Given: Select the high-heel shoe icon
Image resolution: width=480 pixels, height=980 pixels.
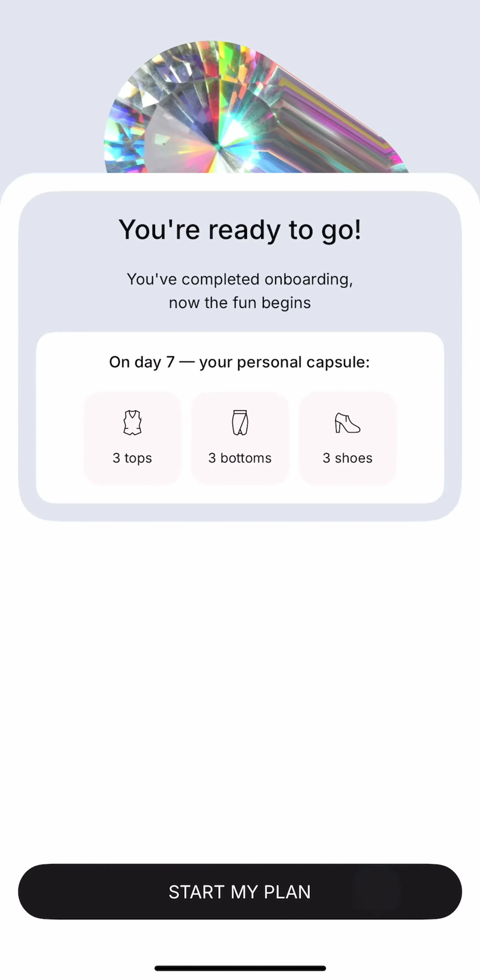Looking at the screenshot, I should click(347, 423).
